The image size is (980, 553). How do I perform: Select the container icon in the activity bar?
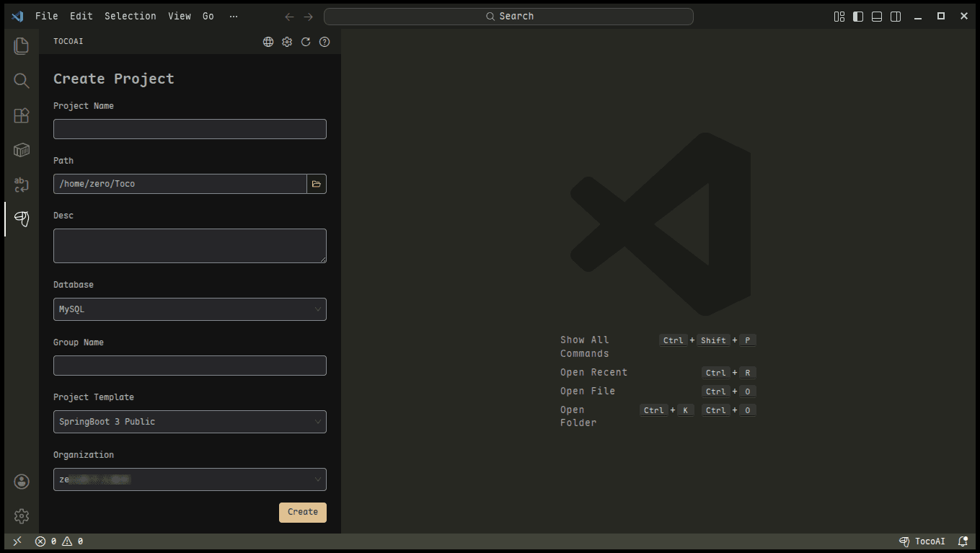click(21, 149)
